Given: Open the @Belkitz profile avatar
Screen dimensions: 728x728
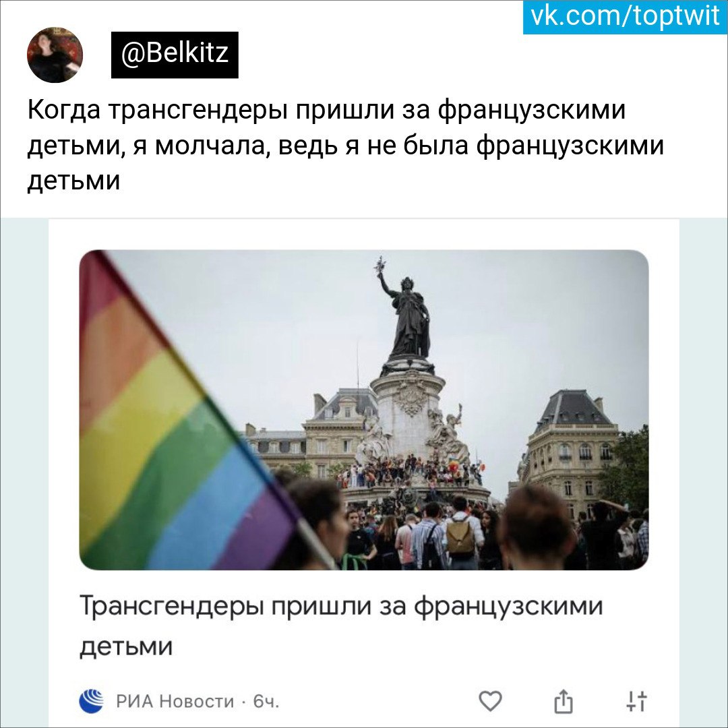Looking at the screenshot, I should (x=55, y=55).
